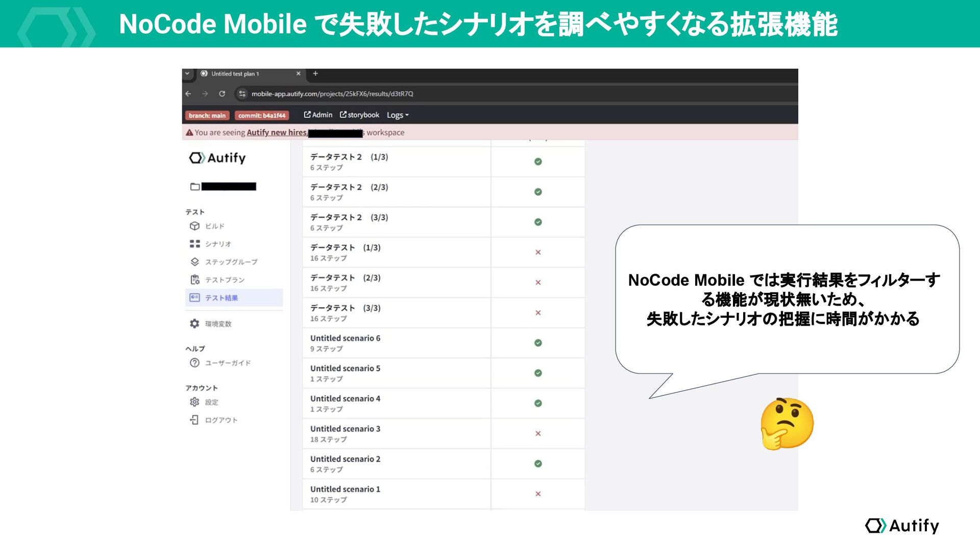Click the green check for Untitled scenario 6
This screenshot has height=551, width=980.
tap(538, 343)
